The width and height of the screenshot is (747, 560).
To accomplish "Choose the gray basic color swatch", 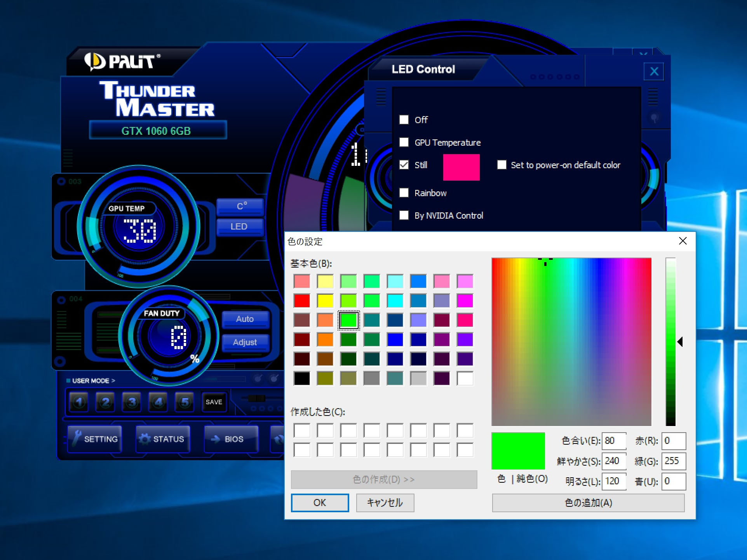I will [372, 378].
